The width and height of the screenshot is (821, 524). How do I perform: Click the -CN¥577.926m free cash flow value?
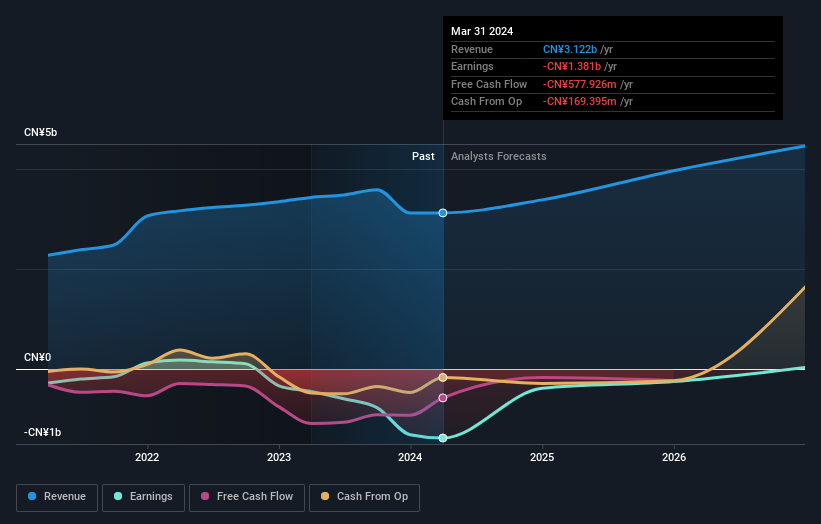click(580, 84)
